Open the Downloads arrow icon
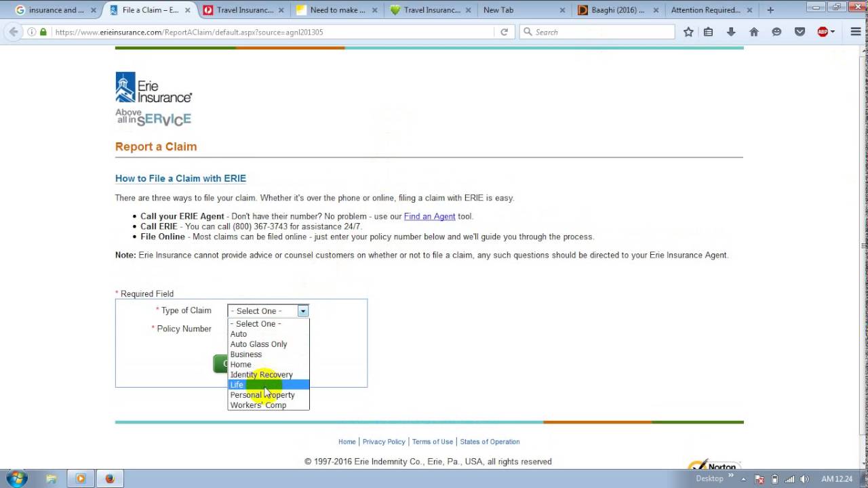Screen dimensions: 868x488 [731, 32]
